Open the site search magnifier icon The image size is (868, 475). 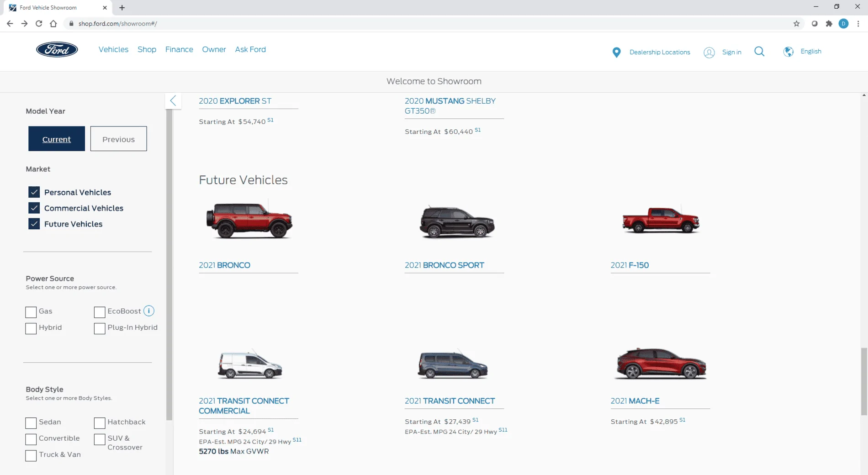point(759,52)
